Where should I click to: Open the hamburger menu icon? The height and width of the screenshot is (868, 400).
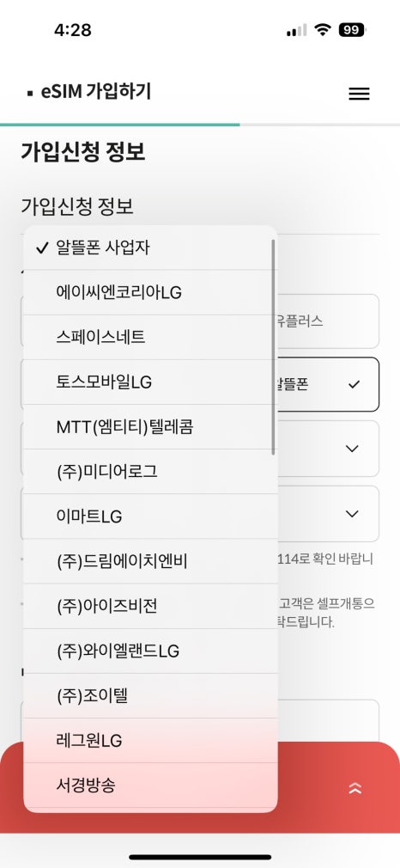(x=359, y=94)
